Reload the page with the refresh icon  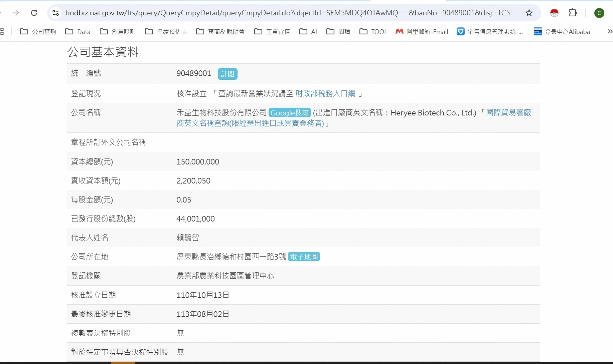coord(34,13)
